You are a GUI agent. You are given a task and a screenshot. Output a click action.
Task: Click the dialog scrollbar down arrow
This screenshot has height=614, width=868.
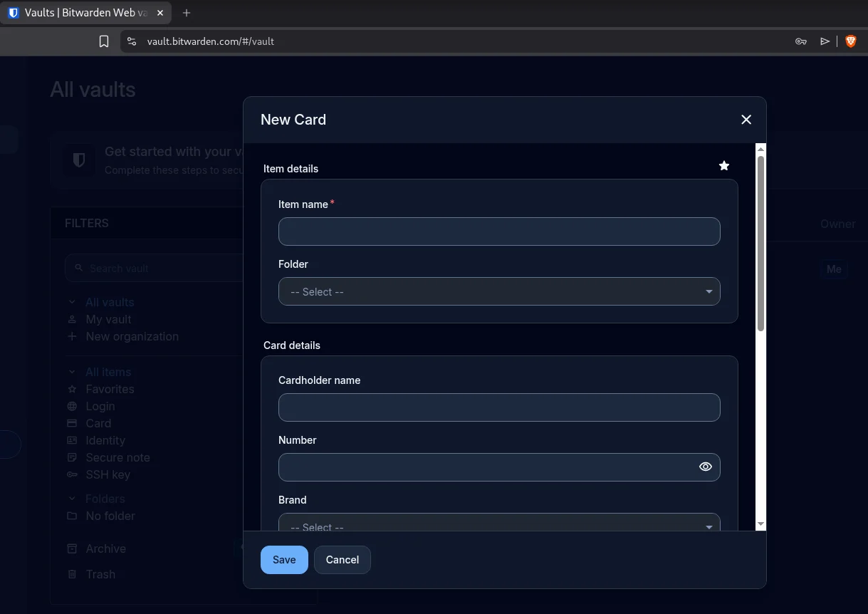(760, 524)
